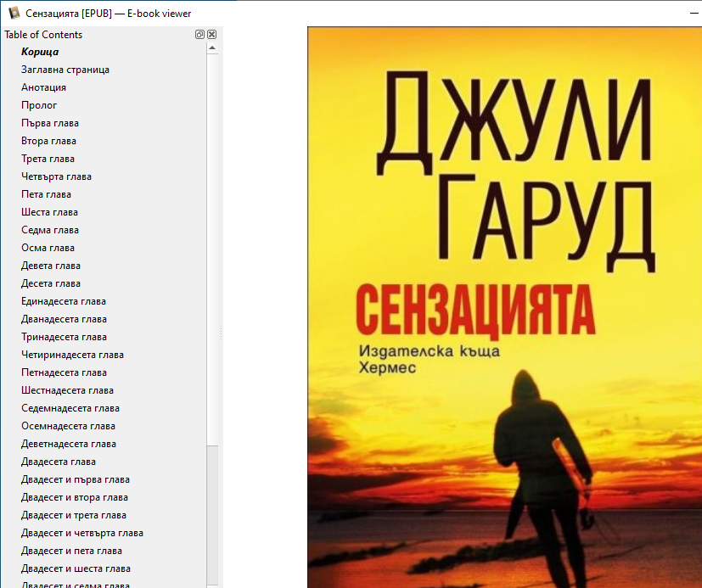This screenshot has height=588, width=702.
Task: Click the Table of Contents panel title
Action: click(43, 35)
